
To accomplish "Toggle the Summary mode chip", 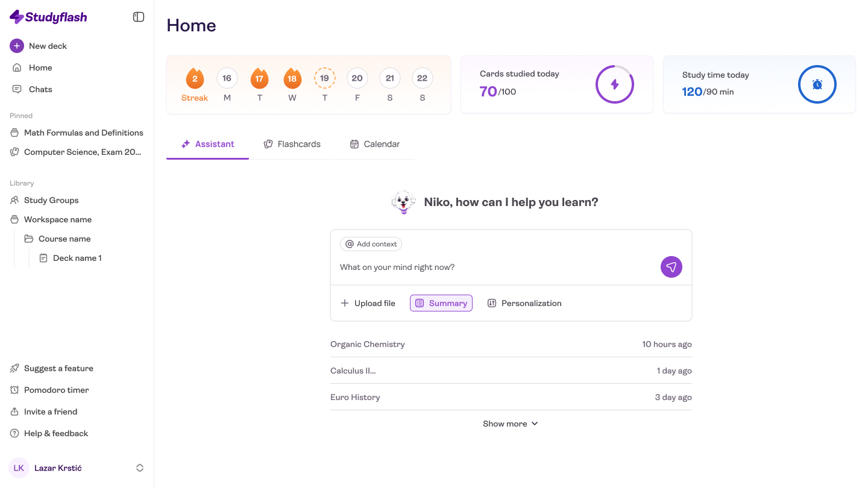I will pos(441,303).
